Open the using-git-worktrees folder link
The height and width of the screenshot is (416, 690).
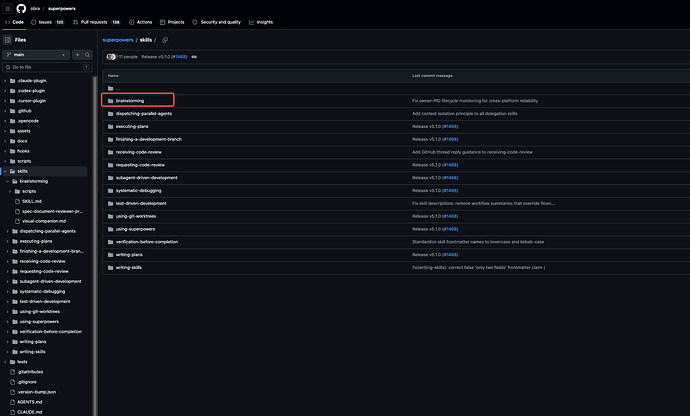pyautogui.click(x=136, y=216)
